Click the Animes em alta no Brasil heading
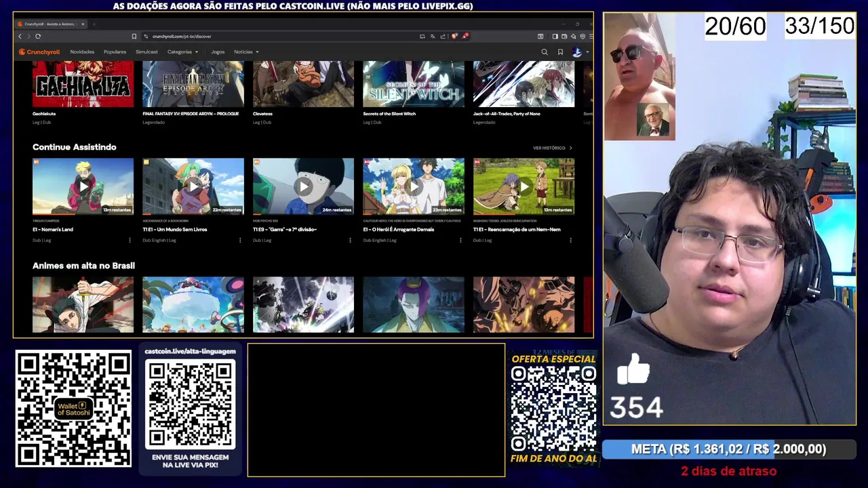Viewport: 868px width, 488px height. 83,266
